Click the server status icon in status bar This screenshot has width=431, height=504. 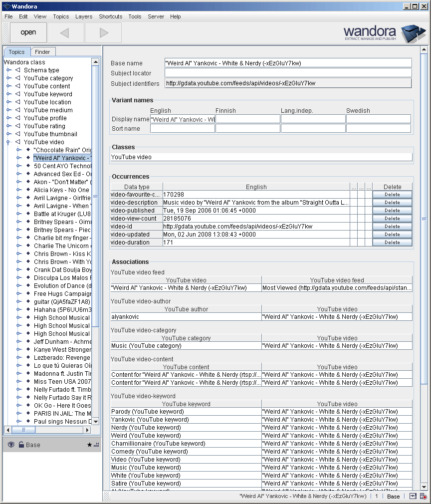pyautogui.click(x=423, y=497)
